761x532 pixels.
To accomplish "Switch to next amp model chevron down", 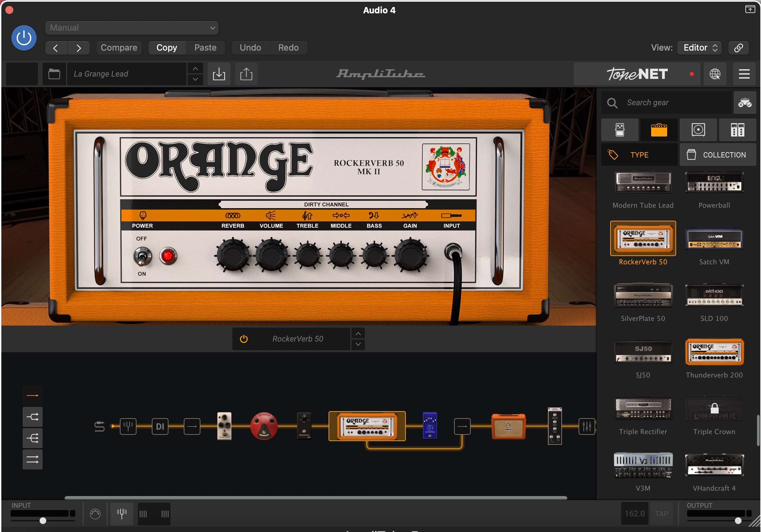I will tap(358, 345).
